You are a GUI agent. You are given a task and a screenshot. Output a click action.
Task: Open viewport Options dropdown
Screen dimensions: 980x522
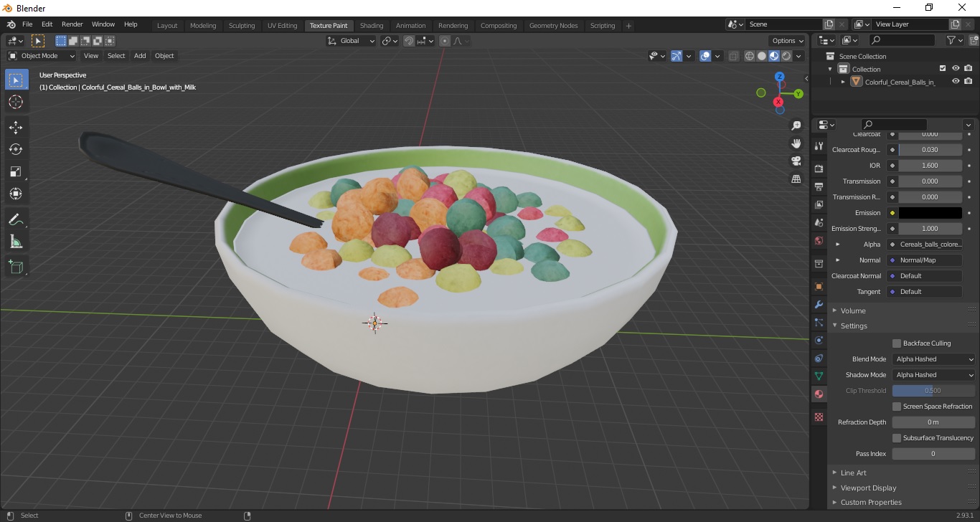point(788,41)
